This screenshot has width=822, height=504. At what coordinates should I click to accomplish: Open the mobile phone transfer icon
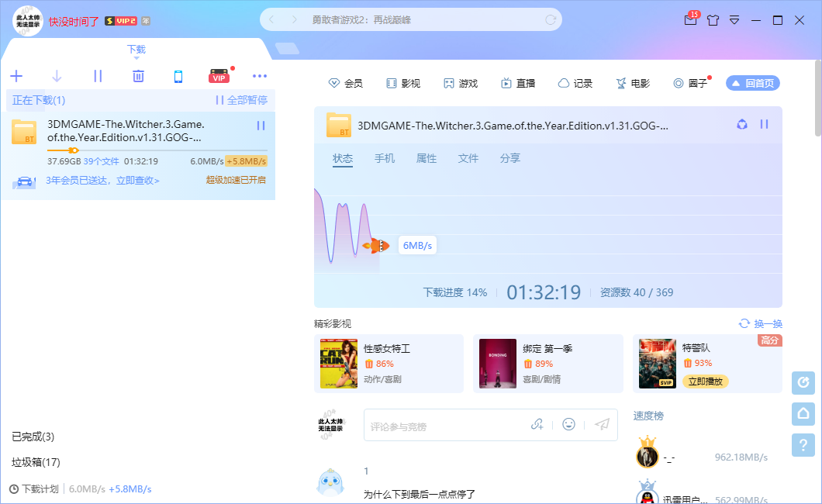click(178, 77)
